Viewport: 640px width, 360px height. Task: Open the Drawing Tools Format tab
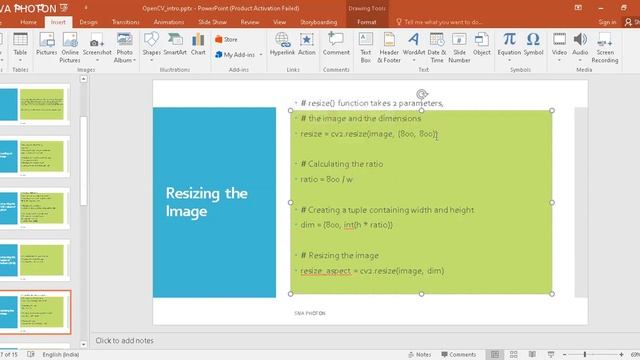367,22
